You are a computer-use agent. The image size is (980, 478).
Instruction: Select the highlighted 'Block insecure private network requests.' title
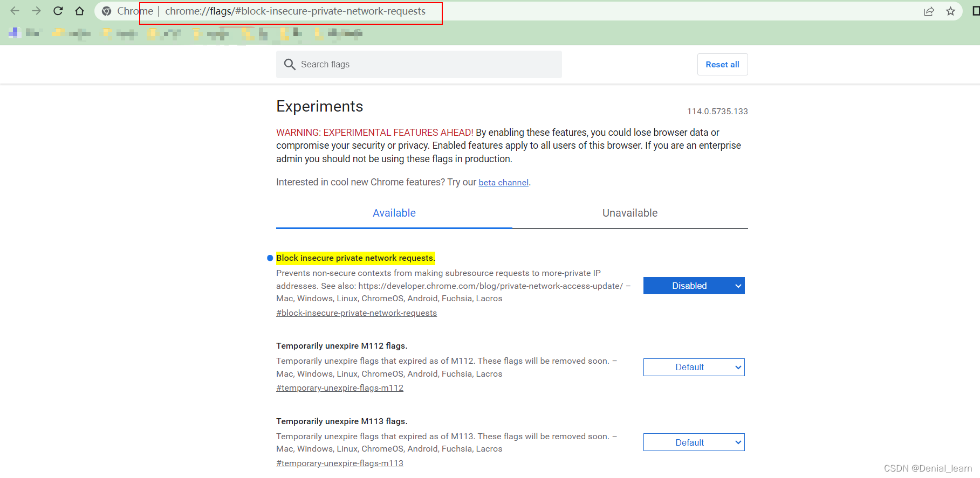click(355, 258)
